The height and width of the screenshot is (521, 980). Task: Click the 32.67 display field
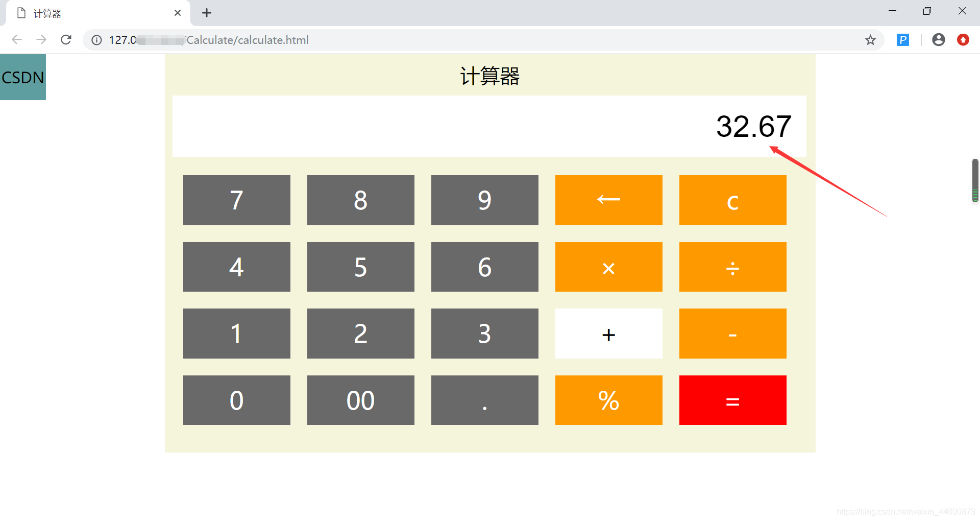pyautogui.click(x=489, y=126)
